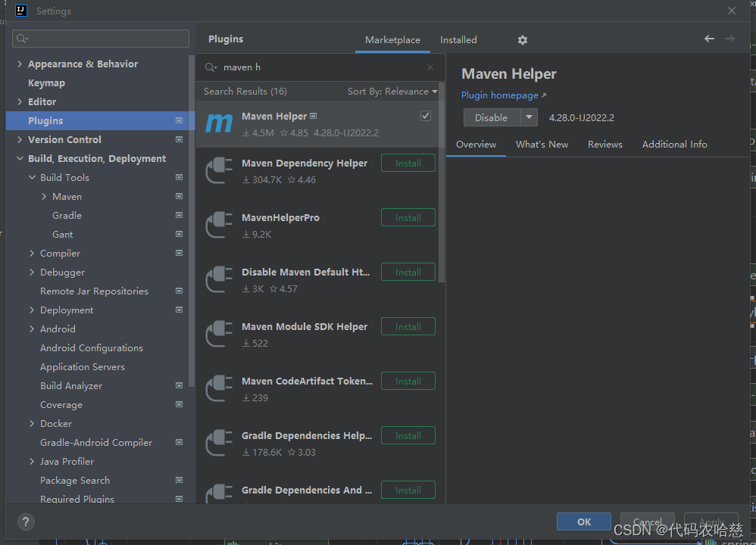Click the Disable Maven Default Ht... plug icon
Viewport: 756px width, 545px height.
click(219, 279)
